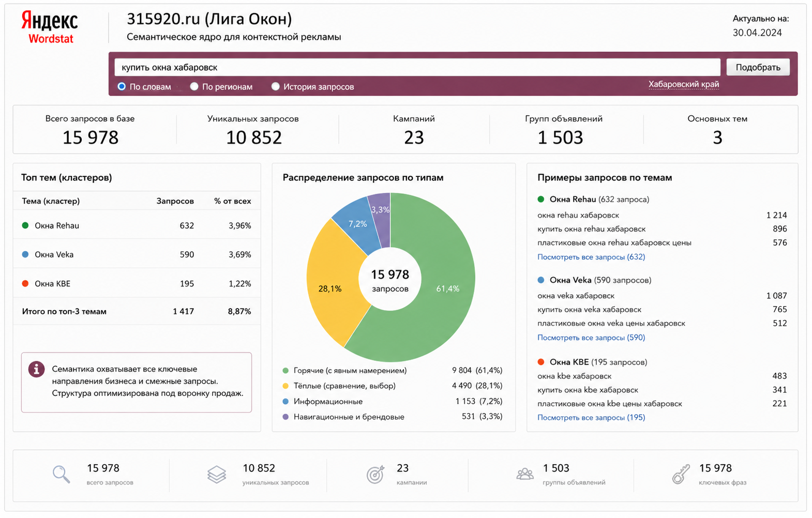Click blue legend dot for Информационные
The image size is (812, 518).
[x=285, y=402]
